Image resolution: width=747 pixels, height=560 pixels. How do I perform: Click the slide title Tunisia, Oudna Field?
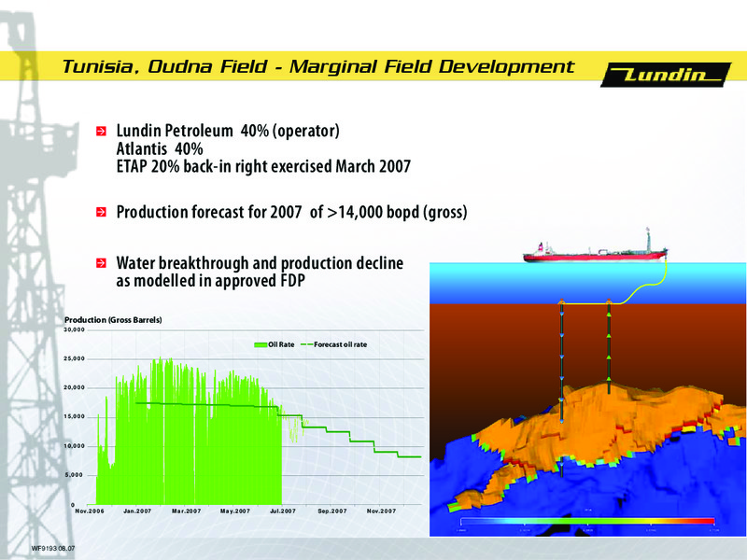point(317,66)
